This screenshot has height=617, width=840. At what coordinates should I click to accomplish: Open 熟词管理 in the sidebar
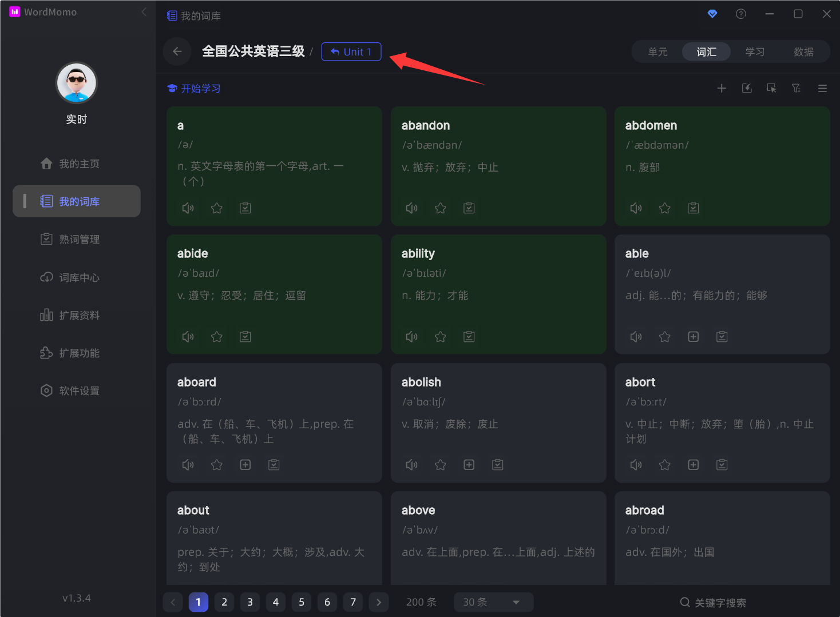[77, 239]
